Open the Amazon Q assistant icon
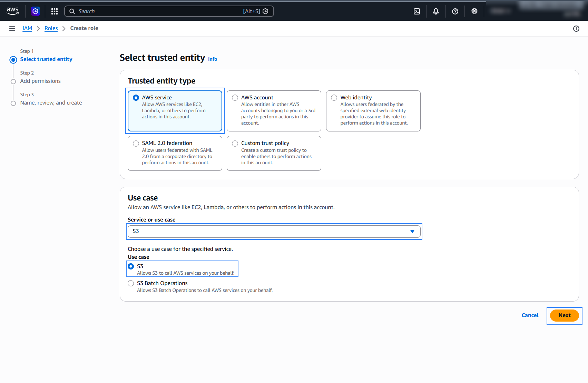 (x=35, y=11)
